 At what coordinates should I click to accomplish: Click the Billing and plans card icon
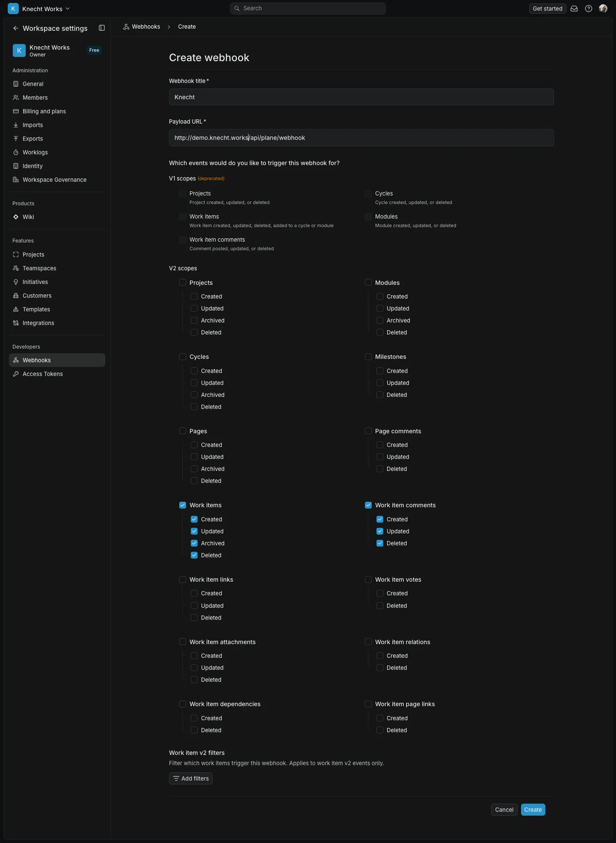(x=16, y=111)
